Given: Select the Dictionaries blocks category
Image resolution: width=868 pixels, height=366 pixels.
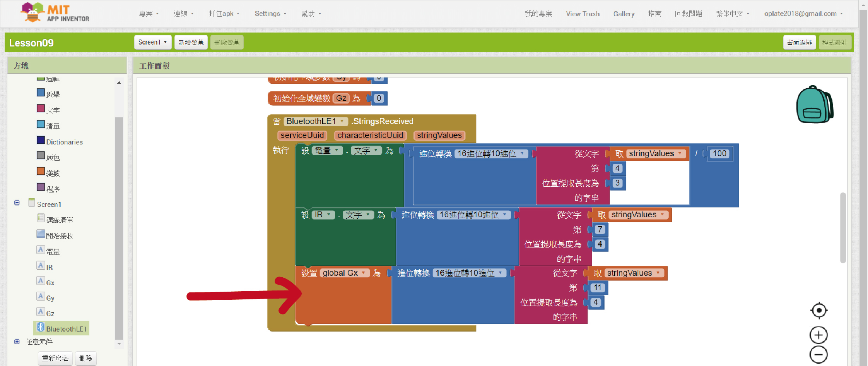Looking at the screenshot, I should tap(64, 142).
